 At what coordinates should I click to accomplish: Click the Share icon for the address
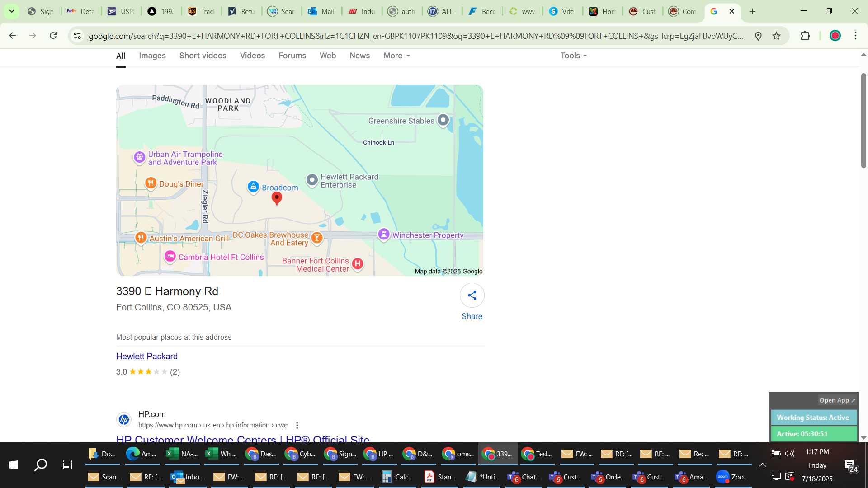472,296
